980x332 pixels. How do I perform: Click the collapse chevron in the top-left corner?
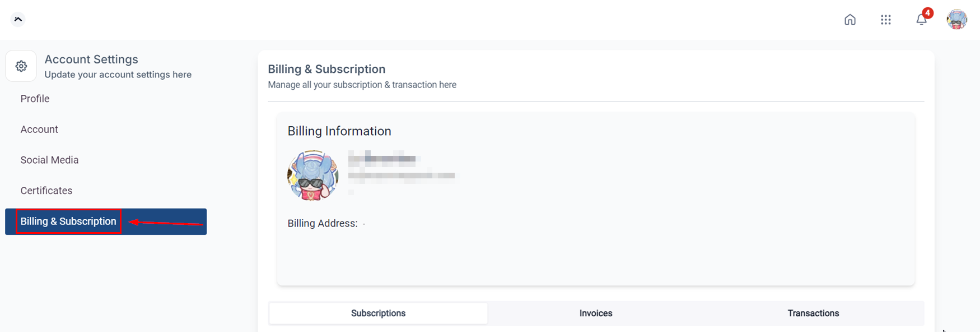tap(18, 20)
